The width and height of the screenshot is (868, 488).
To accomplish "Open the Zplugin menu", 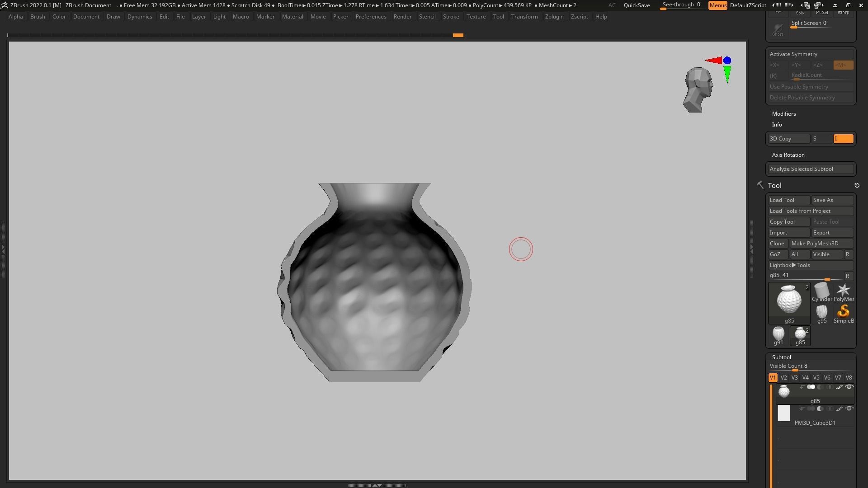I will pos(554,17).
